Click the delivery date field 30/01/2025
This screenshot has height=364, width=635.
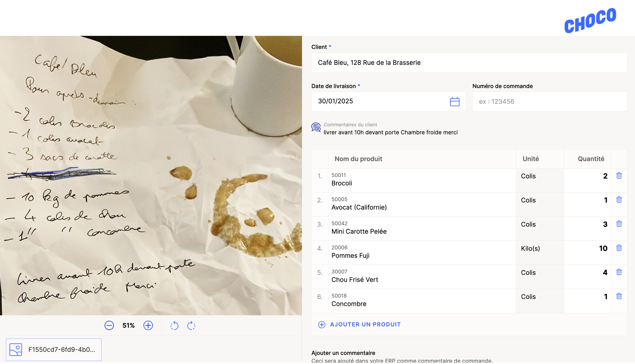pyautogui.click(x=388, y=101)
